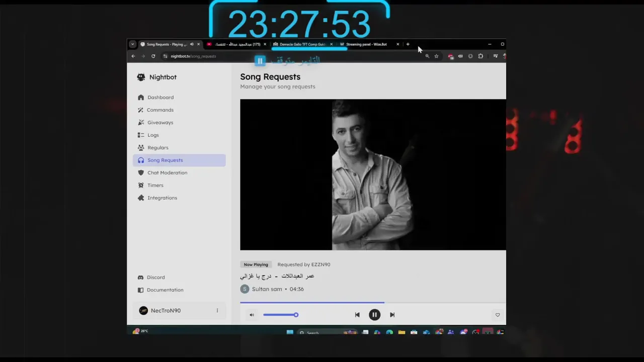Open Chat Moderation settings
This screenshot has width=644, height=362.
(179, 172)
